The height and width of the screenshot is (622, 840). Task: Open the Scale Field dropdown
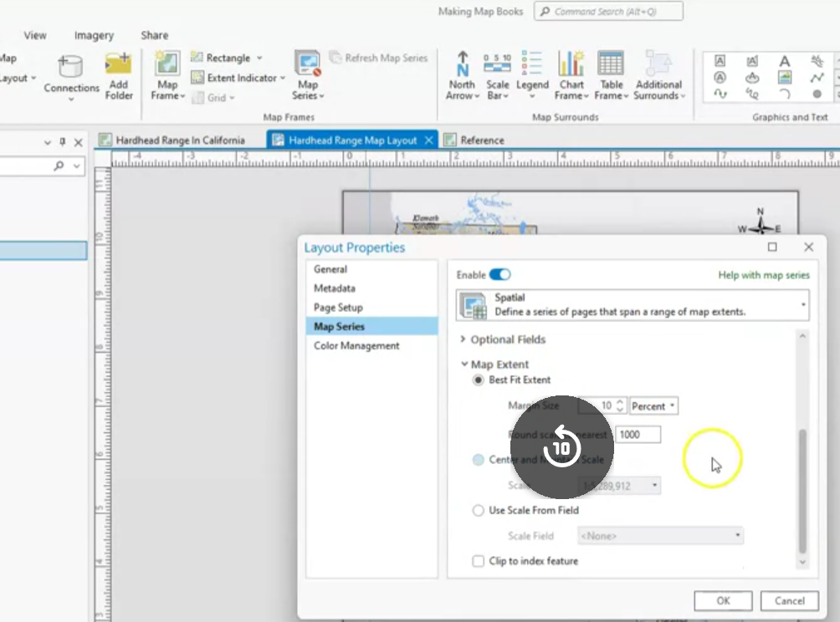(660, 535)
